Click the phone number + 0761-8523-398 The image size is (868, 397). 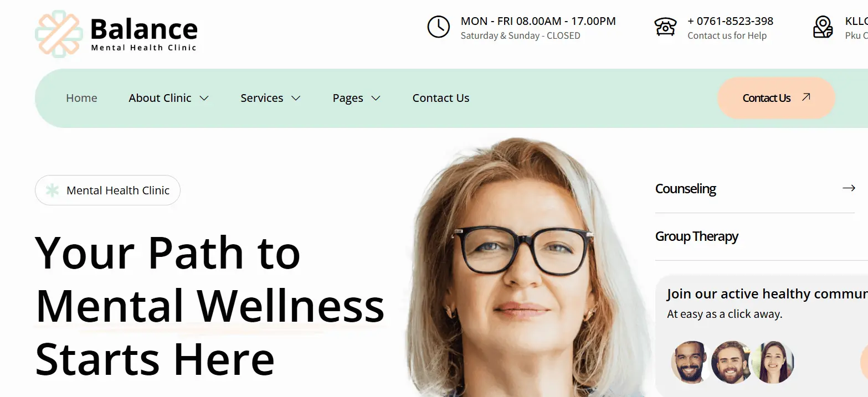tap(730, 21)
